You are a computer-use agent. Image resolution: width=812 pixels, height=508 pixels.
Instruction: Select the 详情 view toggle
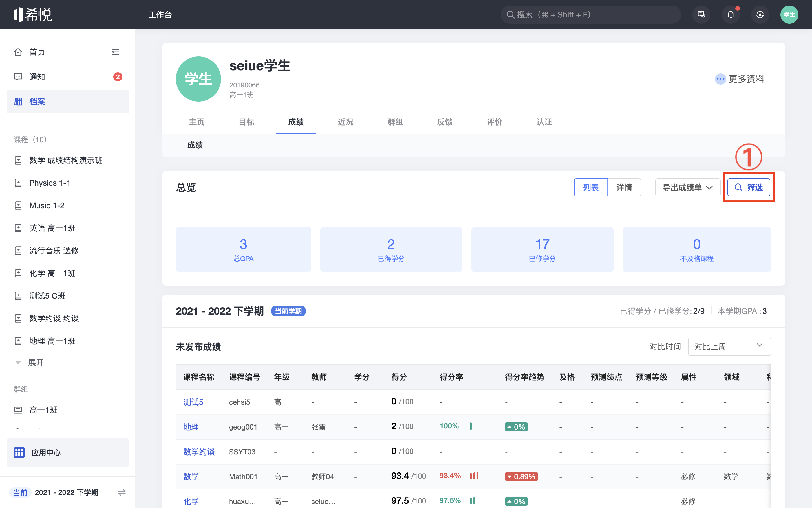point(624,187)
